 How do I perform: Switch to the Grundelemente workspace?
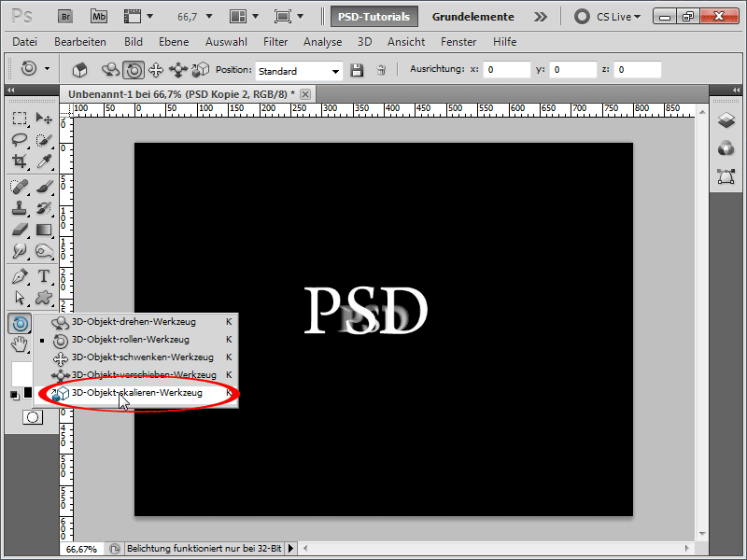point(472,17)
